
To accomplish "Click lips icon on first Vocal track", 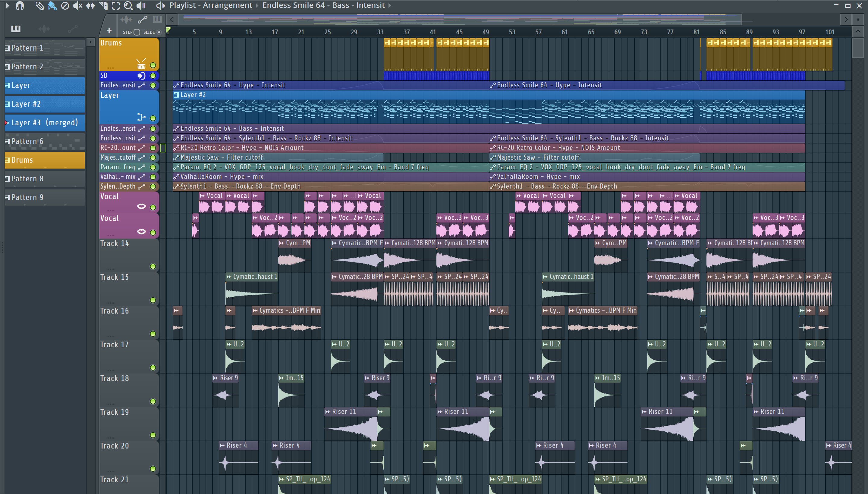I will [141, 206].
